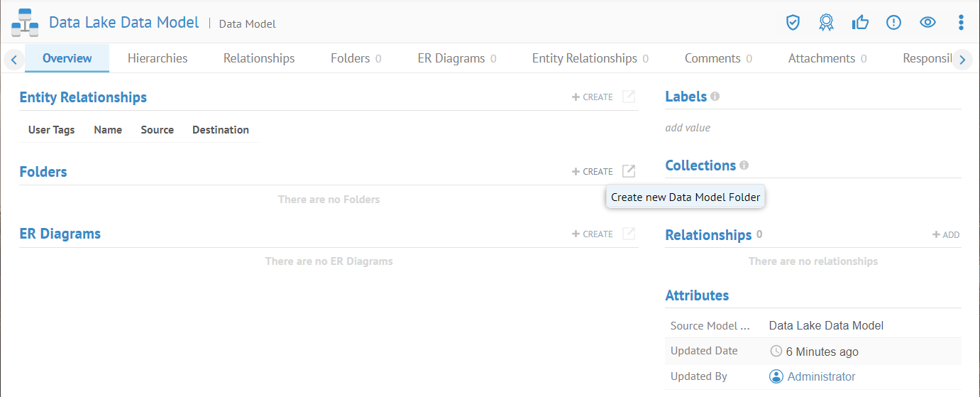Click the shield certification icon in header
Image resolution: width=980 pixels, height=397 pixels.
pyautogui.click(x=793, y=23)
